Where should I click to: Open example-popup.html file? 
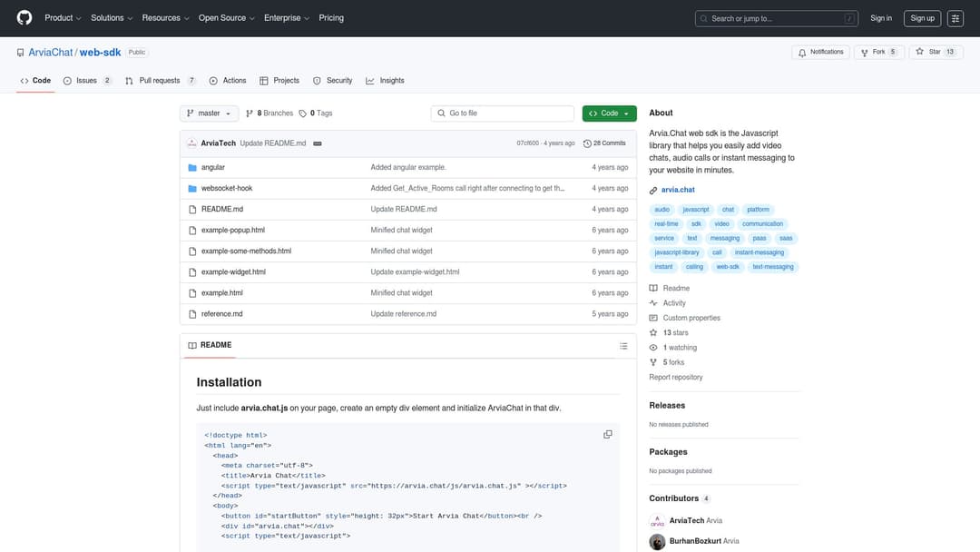(233, 230)
